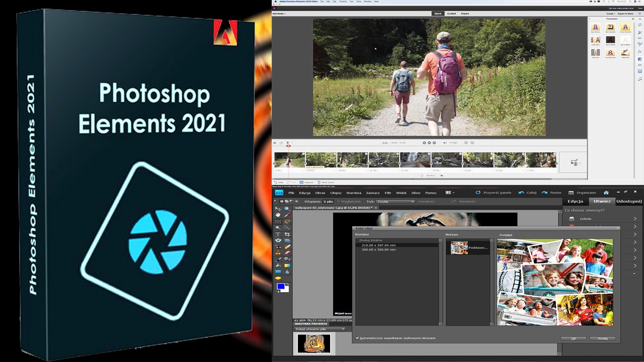Open the Add Media dropdown in Premiere Elements

point(279,14)
